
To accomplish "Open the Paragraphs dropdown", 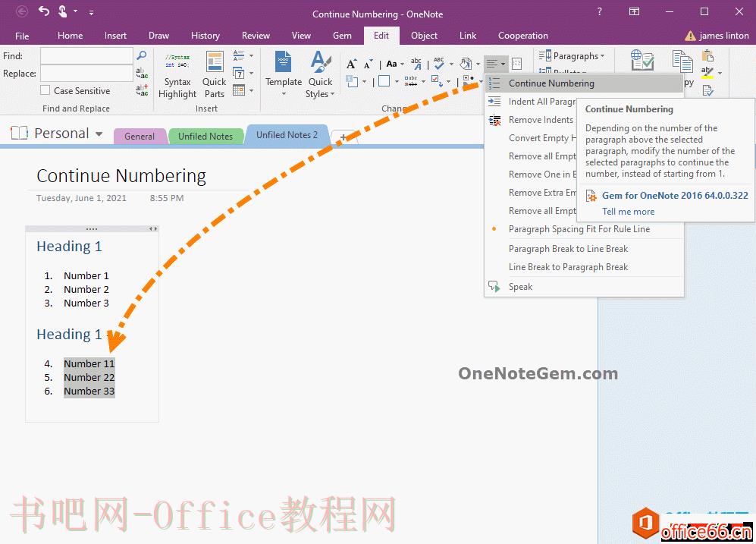I will click(x=572, y=56).
